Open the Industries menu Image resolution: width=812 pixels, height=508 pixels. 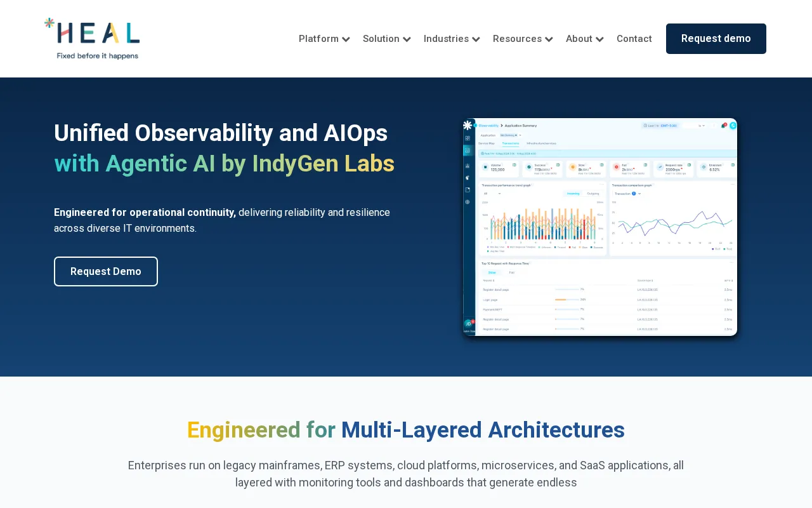(x=446, y=39)
